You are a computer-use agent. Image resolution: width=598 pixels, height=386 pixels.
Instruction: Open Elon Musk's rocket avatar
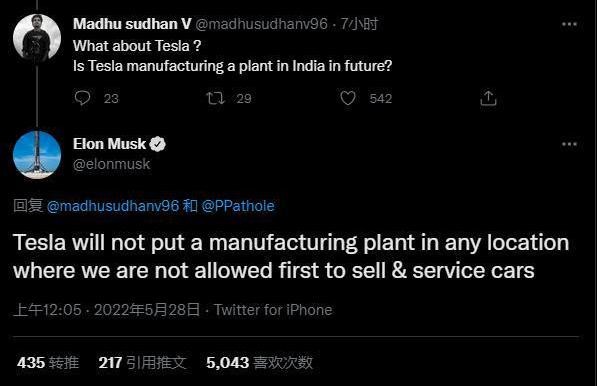(x=37, y=154)
